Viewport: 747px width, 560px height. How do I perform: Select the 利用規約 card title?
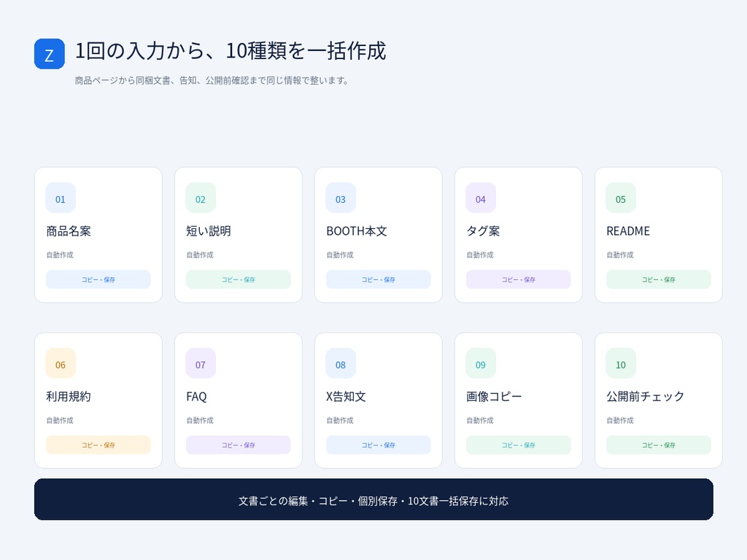coord(69,397)
